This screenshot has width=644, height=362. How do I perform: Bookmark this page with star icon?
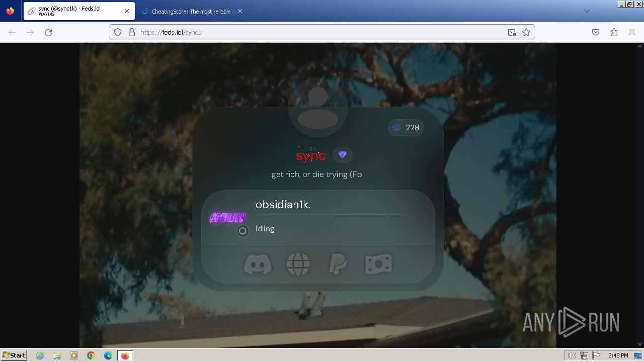(526, 32)
